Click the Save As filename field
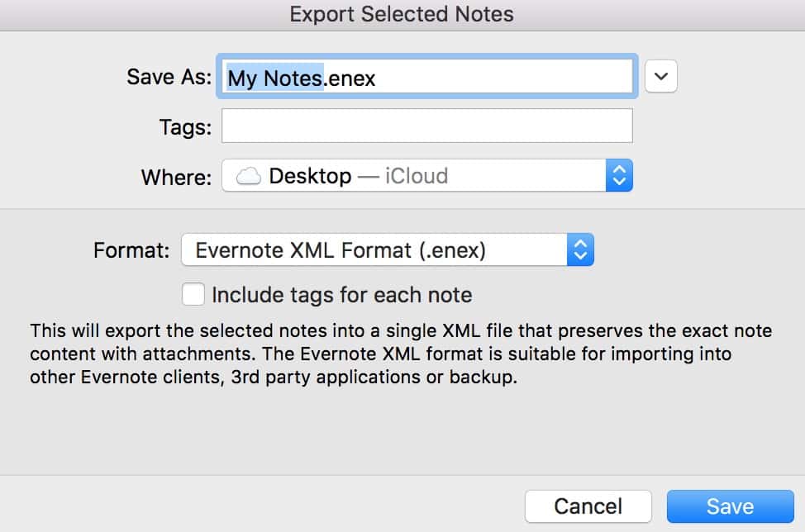The width and height of the screenshot is (805, 532). (427, 77)
